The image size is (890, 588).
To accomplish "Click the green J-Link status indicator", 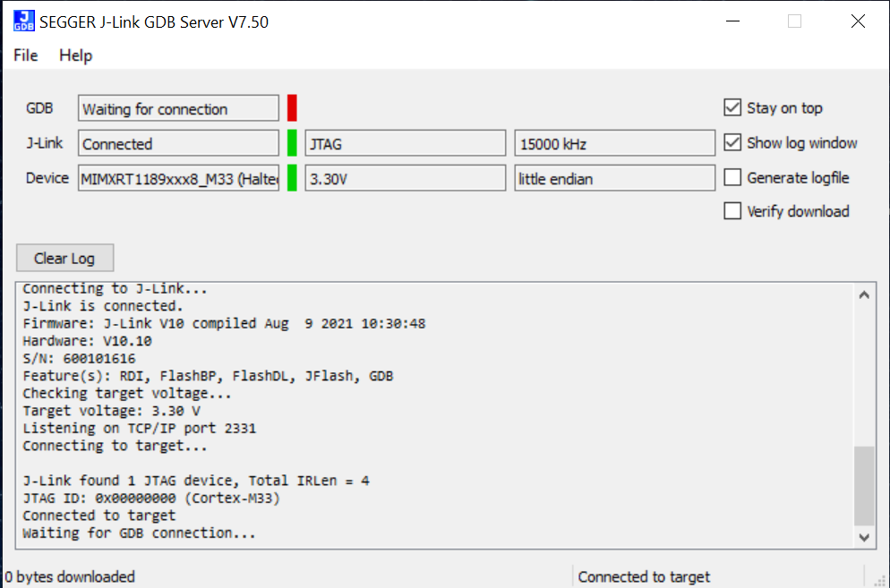I will [x=292, y=143].
